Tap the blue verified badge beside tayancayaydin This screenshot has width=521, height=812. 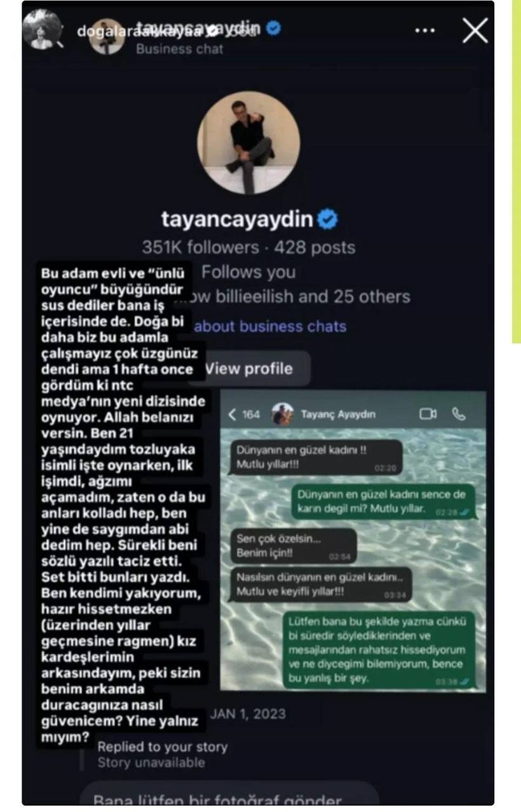328,220
